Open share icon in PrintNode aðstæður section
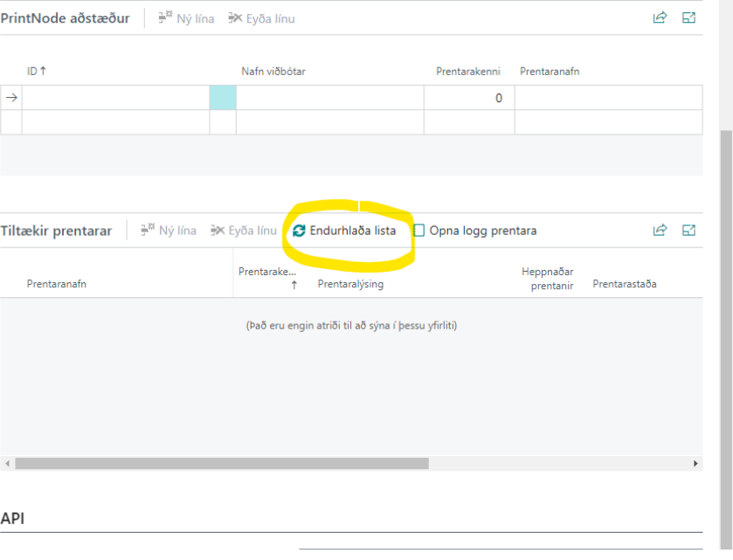 click(660, 17)
